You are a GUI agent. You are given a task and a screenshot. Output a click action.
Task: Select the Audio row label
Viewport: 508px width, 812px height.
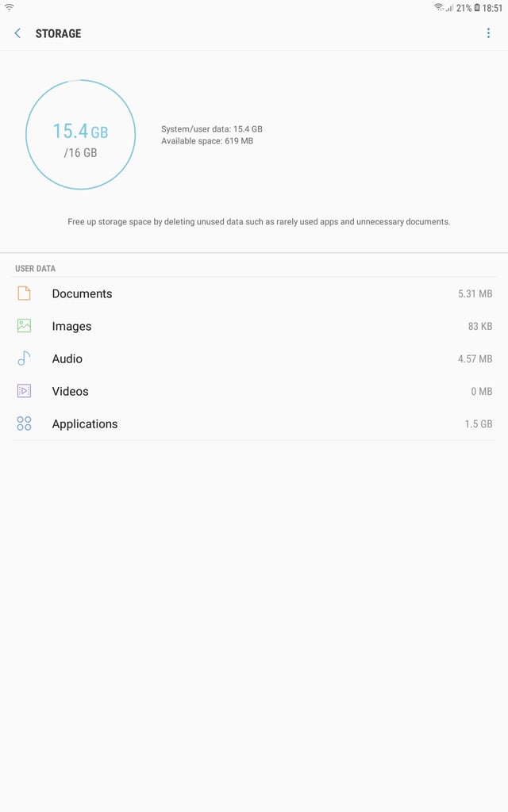pyautogui.click(x=67, y=359)
